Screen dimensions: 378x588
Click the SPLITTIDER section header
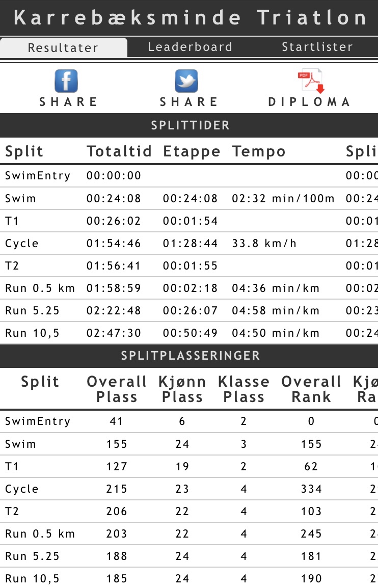[189, 125]
